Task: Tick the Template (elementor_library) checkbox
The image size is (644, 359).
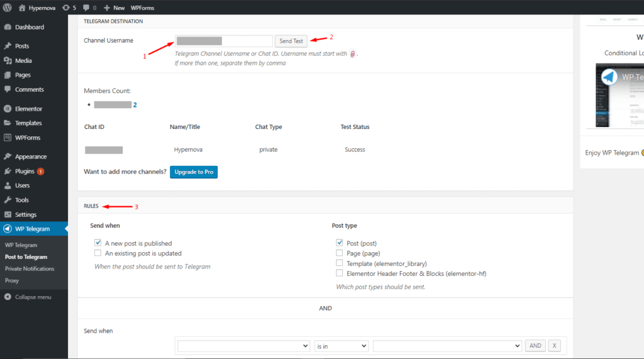Action: tap(340, 263)
